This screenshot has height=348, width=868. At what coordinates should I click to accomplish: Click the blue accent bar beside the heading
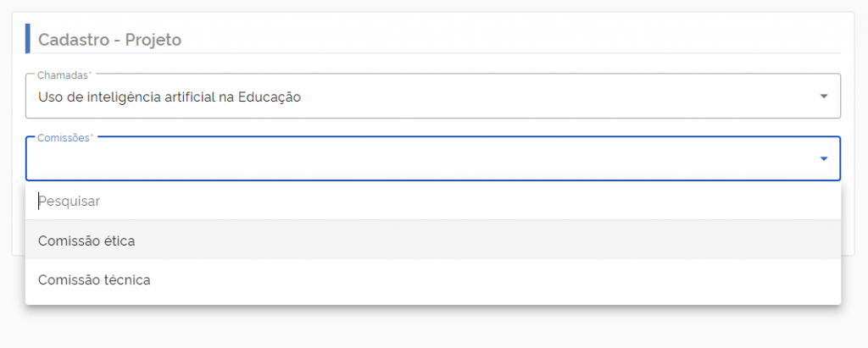[x=28, y=39]
